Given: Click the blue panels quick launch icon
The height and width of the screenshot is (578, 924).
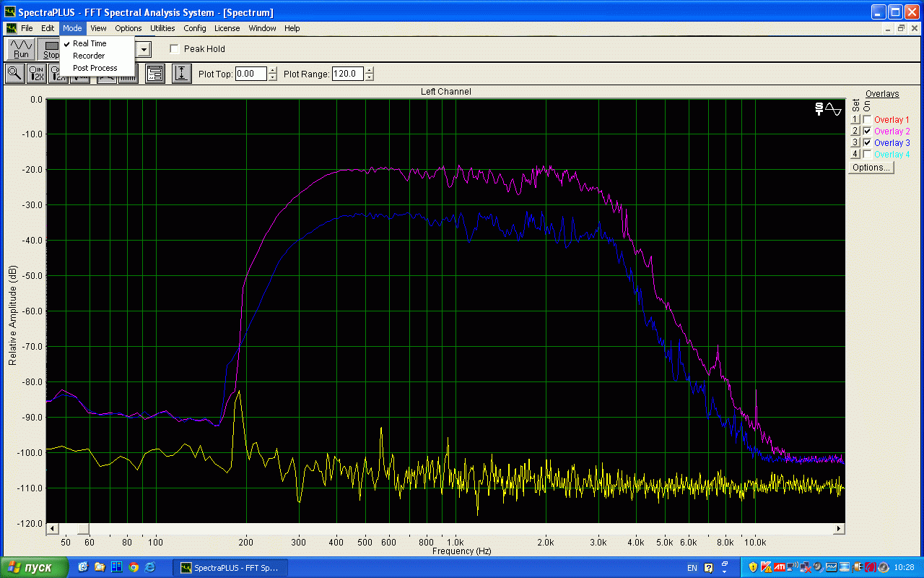Looking at the screenshot, I should [117, 567].
